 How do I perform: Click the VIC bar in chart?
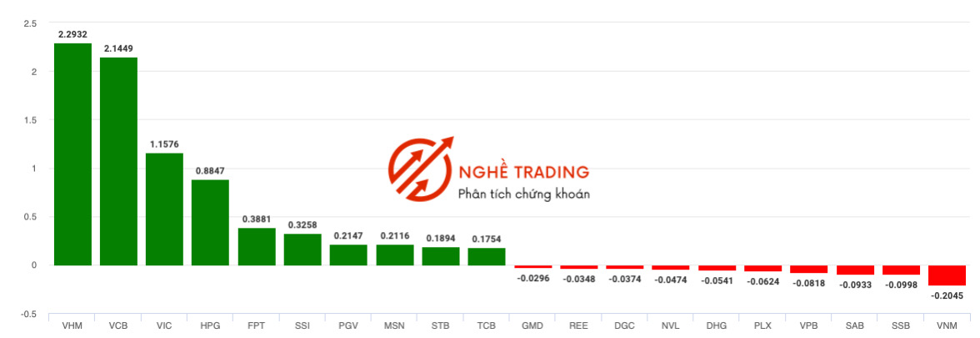point(164,209)
